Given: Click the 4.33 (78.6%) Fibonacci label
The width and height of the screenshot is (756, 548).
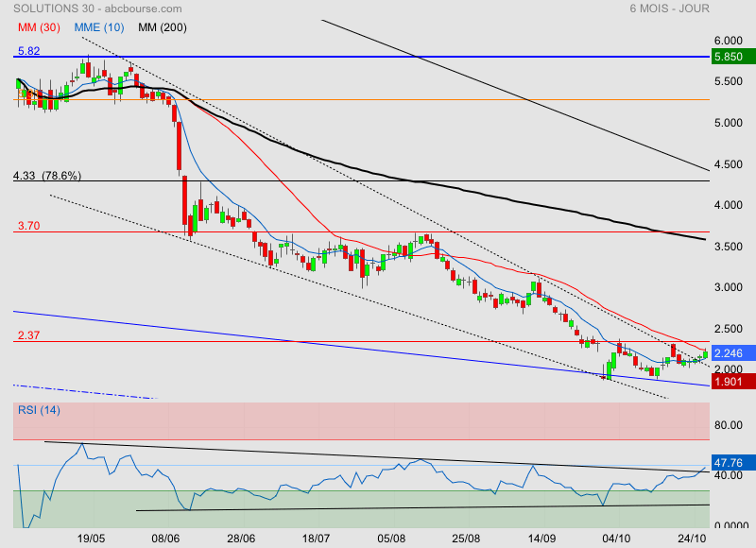Looking at the screenshot, I should pyautogui.click(x=46, y=176).
